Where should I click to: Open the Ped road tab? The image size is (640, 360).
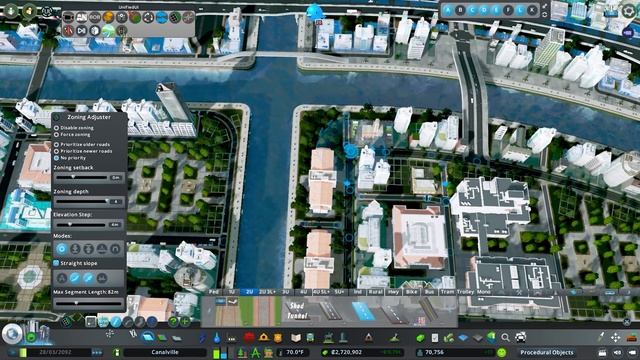coord(213,292)
